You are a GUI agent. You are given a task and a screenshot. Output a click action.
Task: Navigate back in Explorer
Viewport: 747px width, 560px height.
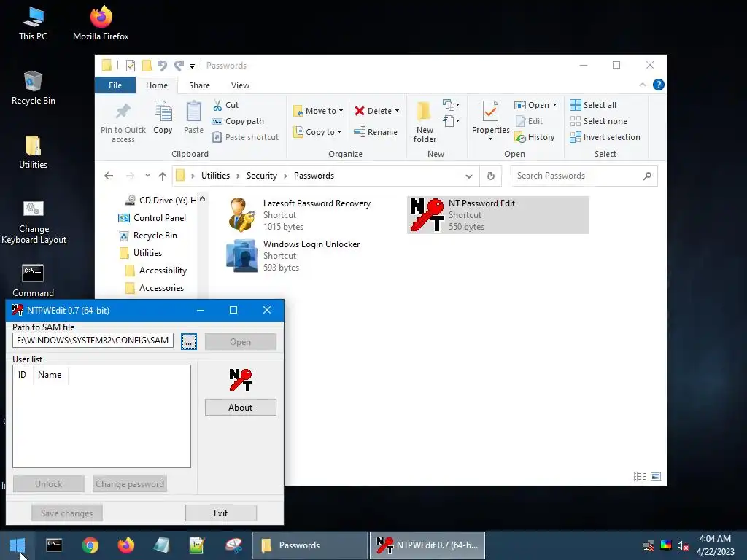coord(109,176)
